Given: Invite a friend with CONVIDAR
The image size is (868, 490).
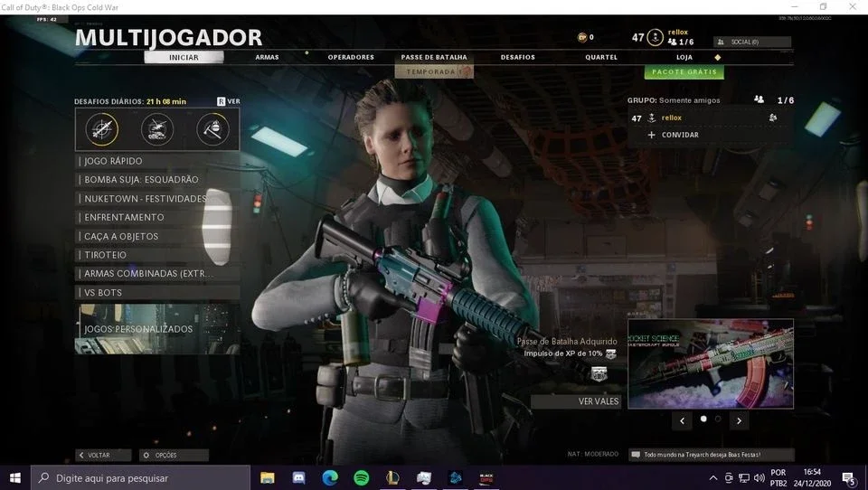Looking at the screenshot, I should click(680, 135).
